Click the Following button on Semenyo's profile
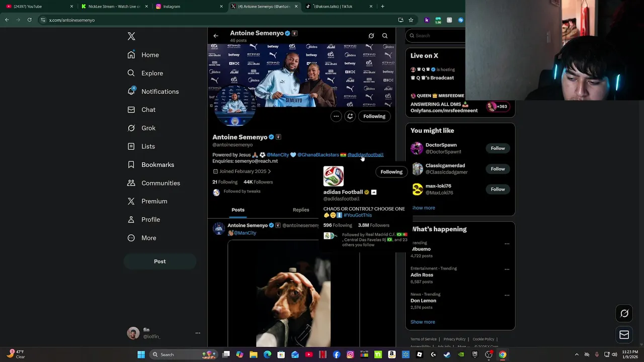 [374, 116]
